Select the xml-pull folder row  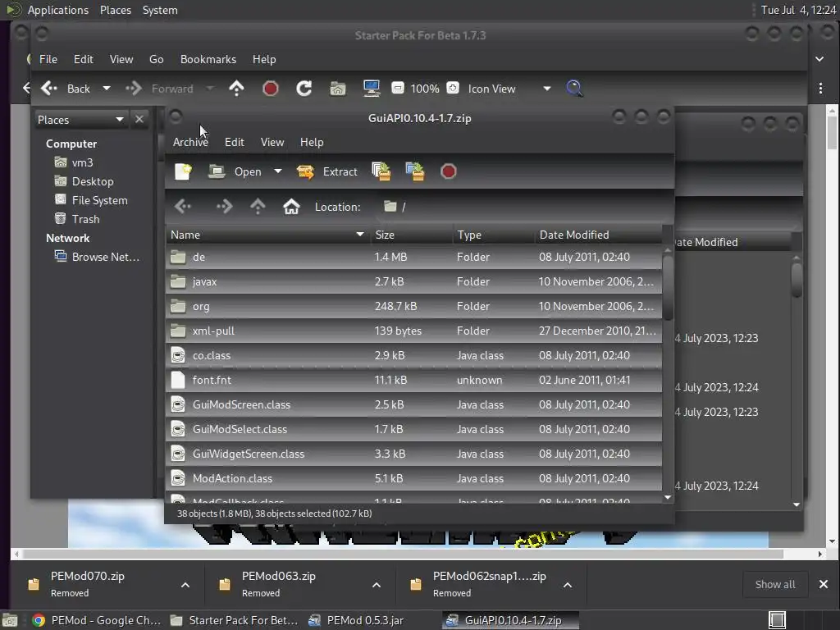coord(413,331)
